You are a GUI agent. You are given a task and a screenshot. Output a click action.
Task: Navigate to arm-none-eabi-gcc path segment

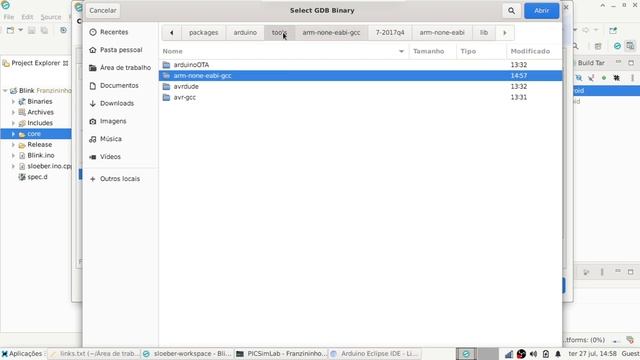(331, 33)
